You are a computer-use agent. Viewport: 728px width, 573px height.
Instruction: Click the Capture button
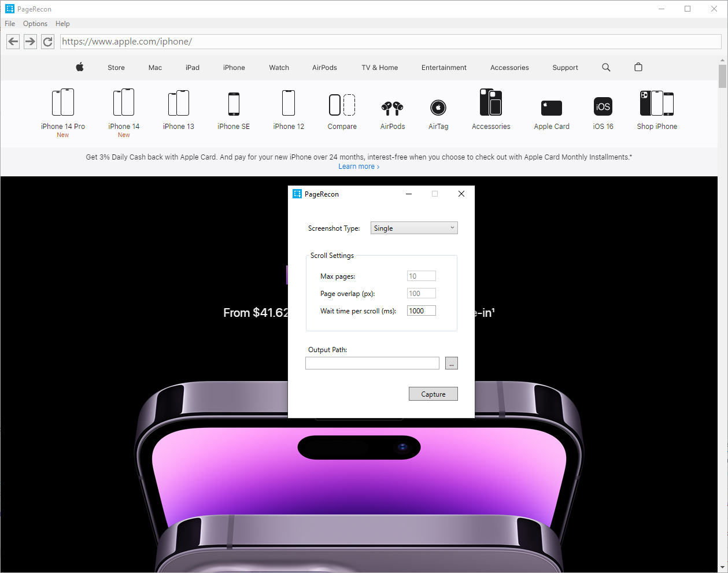tap(433, 394)
